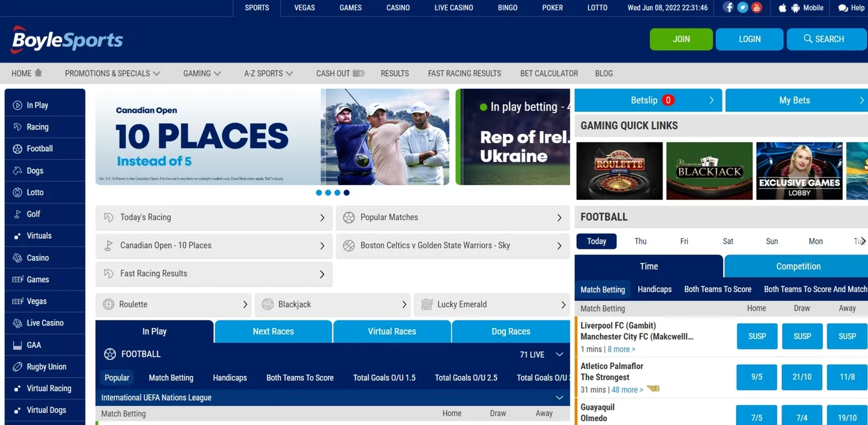Open the Premium Blackjack game thumbnail
Viewport: 868px width, 425px height.
(x=709, y=171)
